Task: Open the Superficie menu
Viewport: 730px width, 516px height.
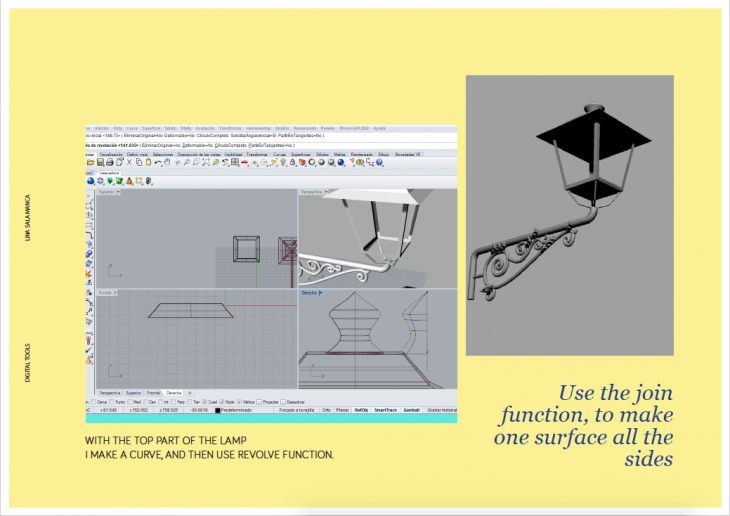Action: point(151,128)
